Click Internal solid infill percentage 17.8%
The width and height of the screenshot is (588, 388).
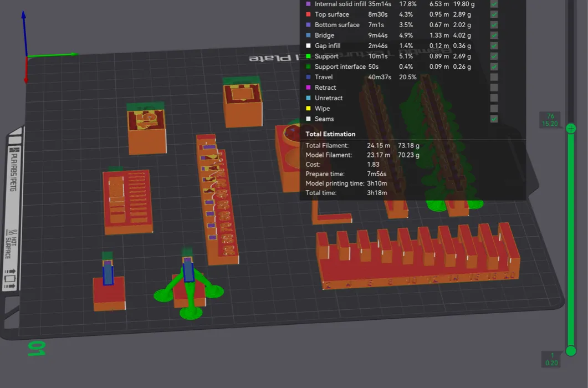tap(408, 4)
